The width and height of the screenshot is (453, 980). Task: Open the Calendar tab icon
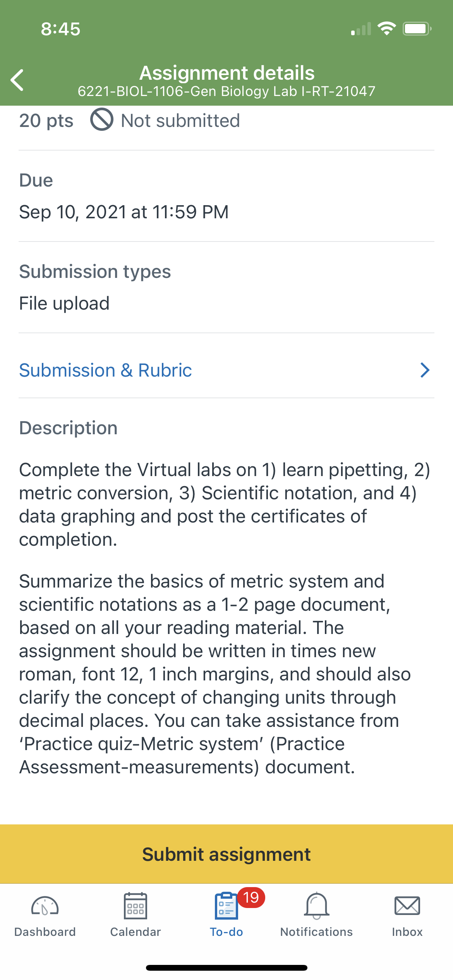pos(136,906)
